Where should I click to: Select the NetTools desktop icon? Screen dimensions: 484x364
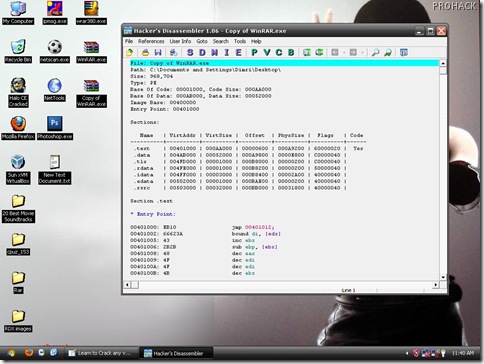(55, 90)
